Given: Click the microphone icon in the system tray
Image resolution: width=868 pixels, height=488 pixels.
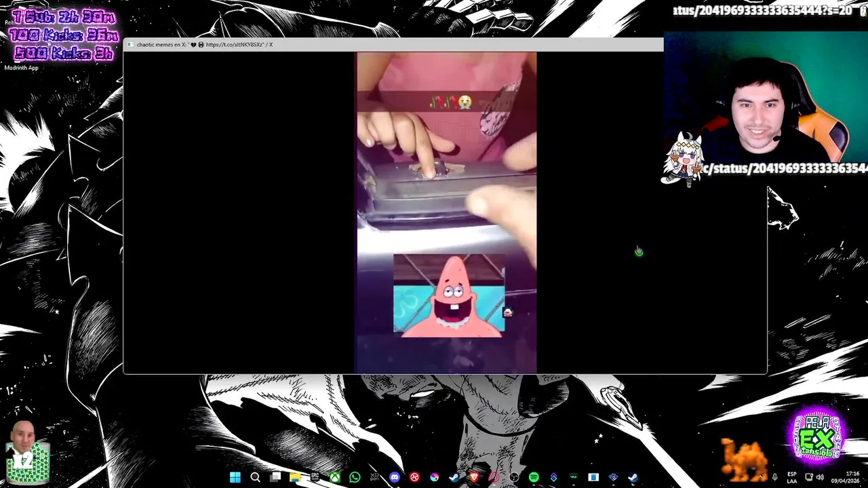Looking at the screenshot, I should 774,477.
